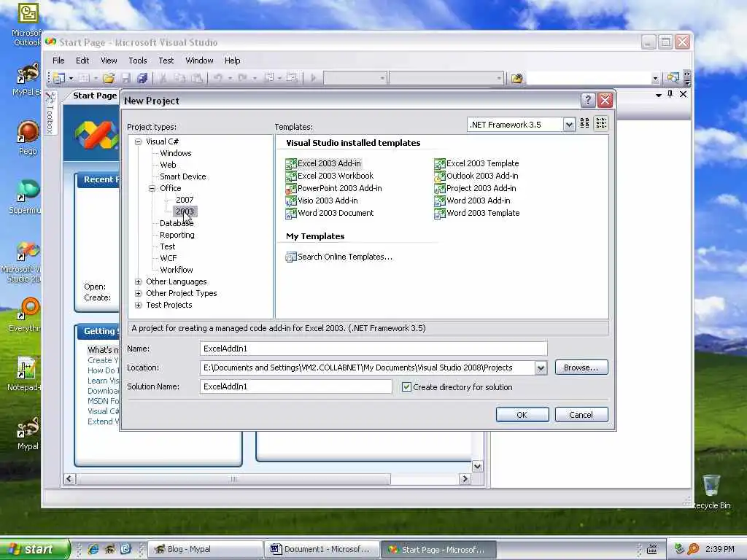Select the WCF project type

tap(169, 258)
